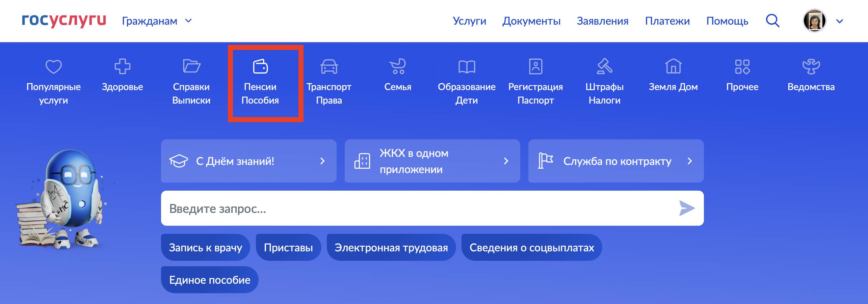Open the Штрафы Налоги category label
Viewport: 868px width, 304px height.
tap(604, 93)
